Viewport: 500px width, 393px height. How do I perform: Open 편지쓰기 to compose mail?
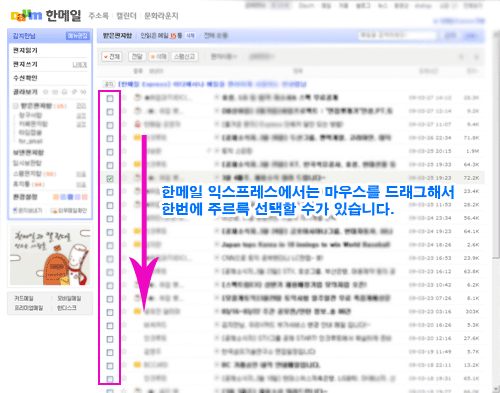click(25, 64)
